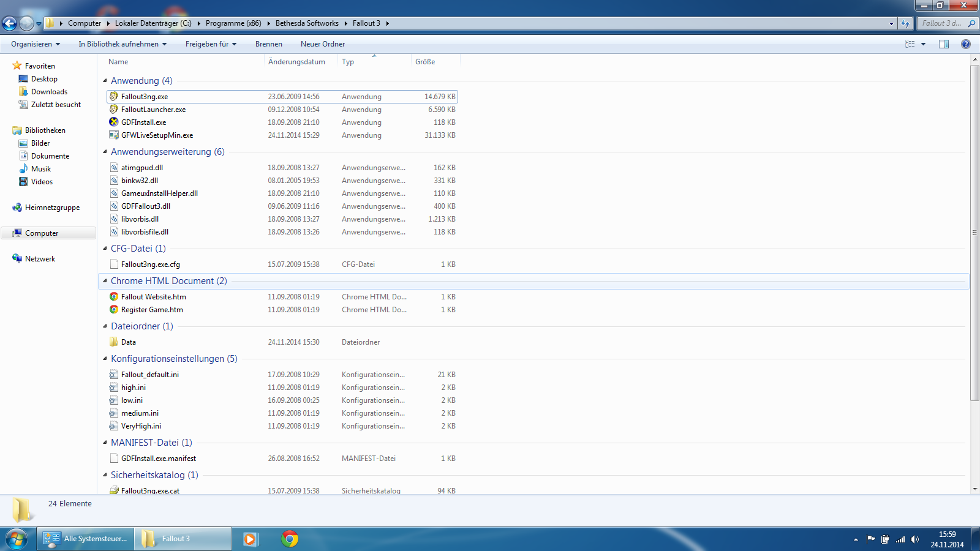Select the GFWLiveSetupMin.exe icon

[114, 135]
